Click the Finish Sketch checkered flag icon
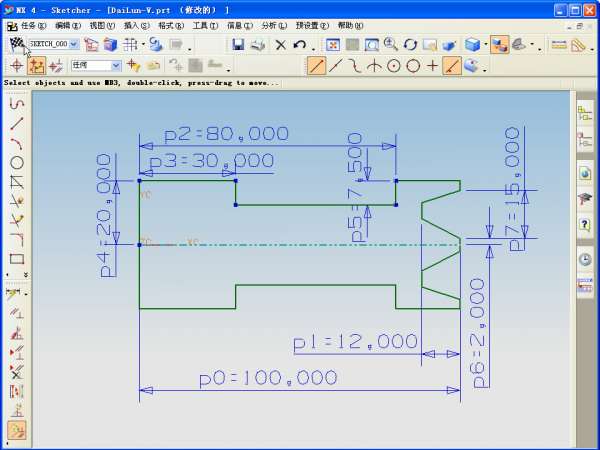 tap(17, 44)
